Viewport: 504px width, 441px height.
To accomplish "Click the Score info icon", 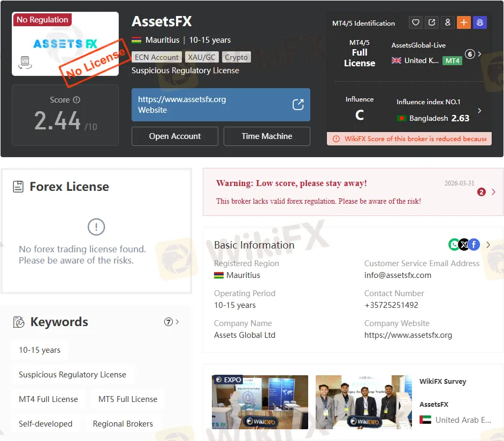I will point(77,100).
